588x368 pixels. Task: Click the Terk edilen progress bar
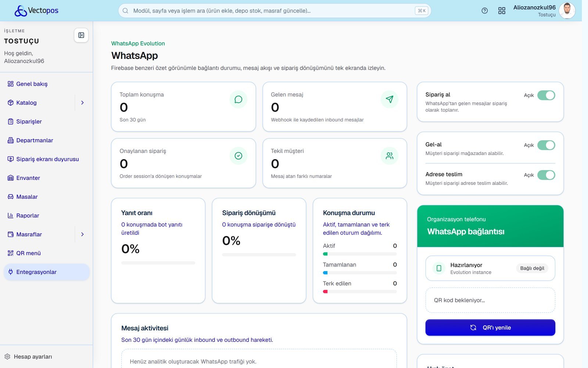(x=360, y=291)
